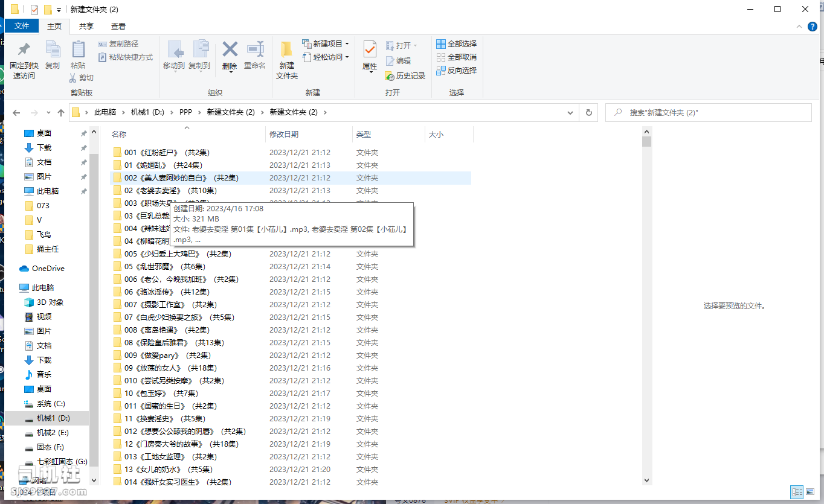Click the refresh button beside address bar
The height and width of the screenshot is (504, 824).
pos(588,112)
